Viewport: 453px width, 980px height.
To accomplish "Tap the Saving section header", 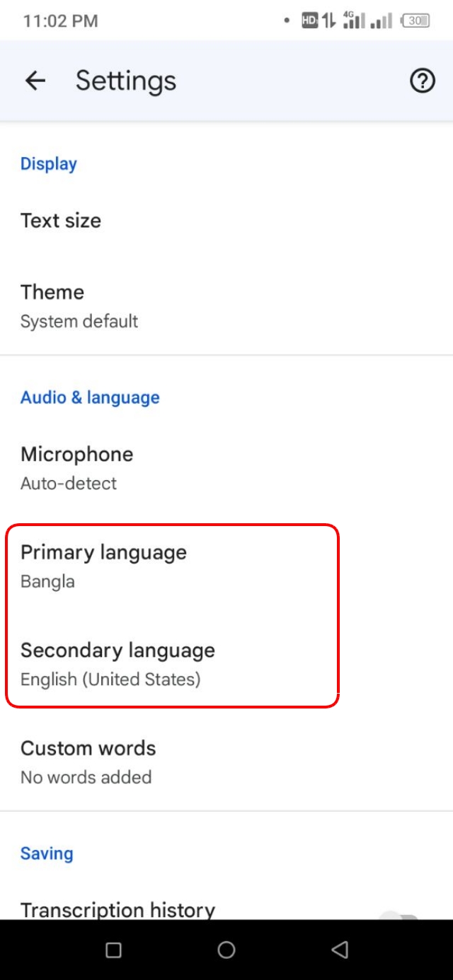I will (x=47, y=853).
